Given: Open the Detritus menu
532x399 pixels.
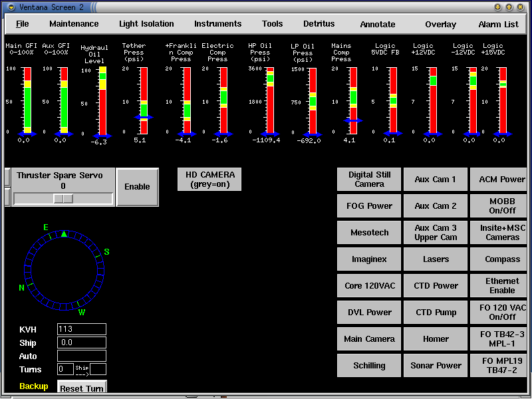Looking at the screenshot, I should (x=319, y=24).
